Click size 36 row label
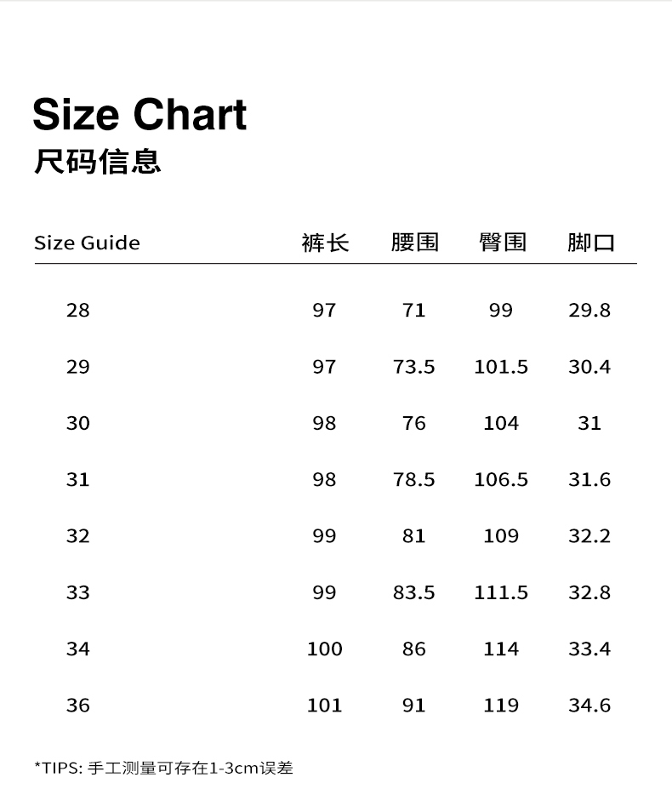This screenshot has width=672, height=806. tap(77, 706)
